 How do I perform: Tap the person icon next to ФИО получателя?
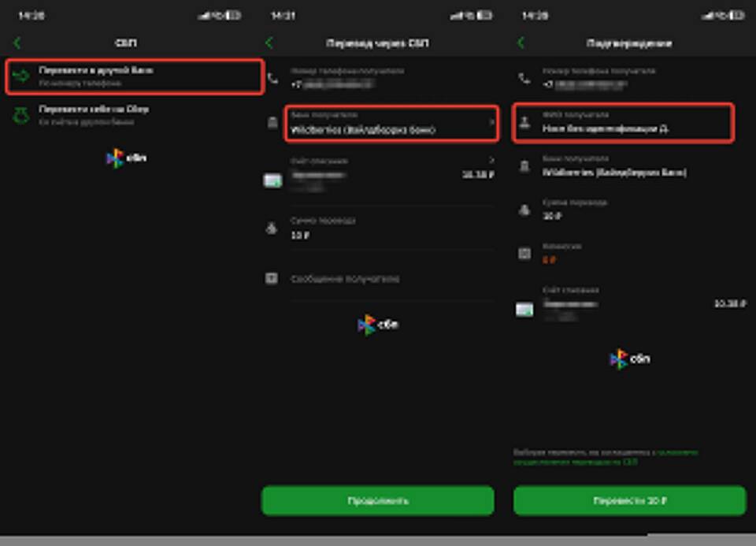[524, 123]
